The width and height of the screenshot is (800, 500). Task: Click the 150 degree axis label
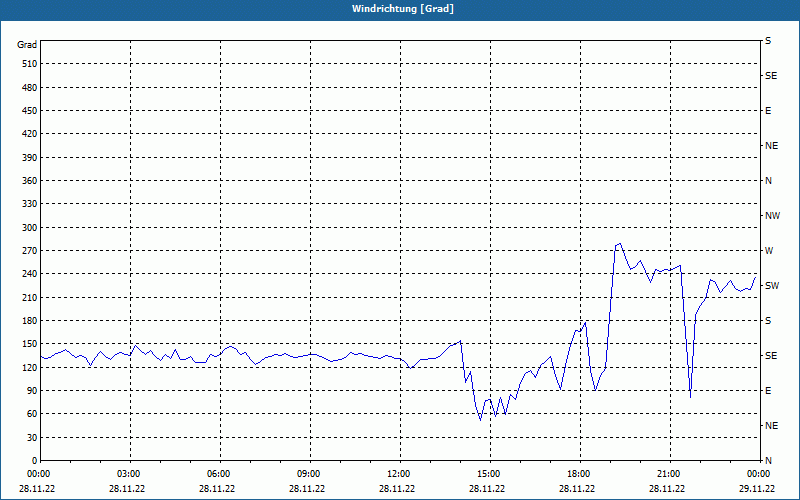(x=30, y=344)
